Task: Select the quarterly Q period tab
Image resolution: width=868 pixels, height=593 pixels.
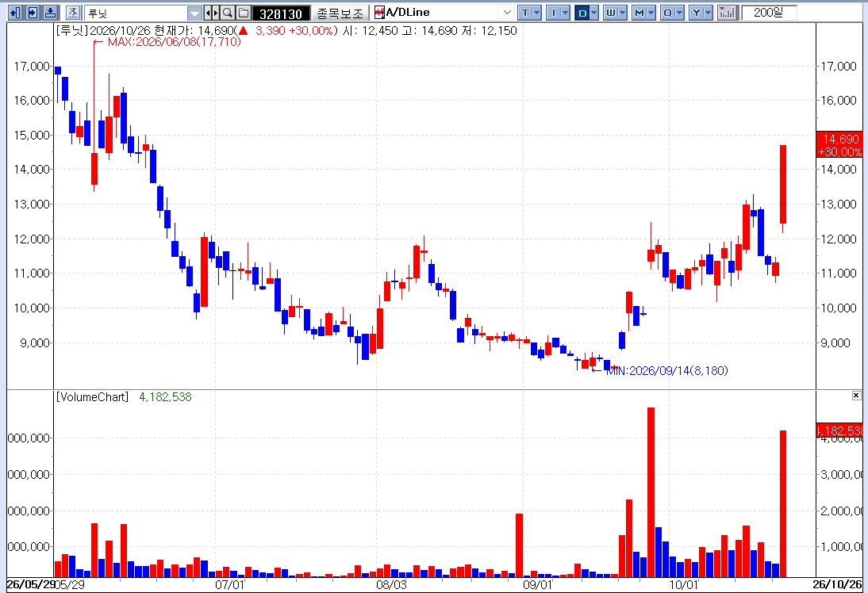Action: click(x=668, y=12)
